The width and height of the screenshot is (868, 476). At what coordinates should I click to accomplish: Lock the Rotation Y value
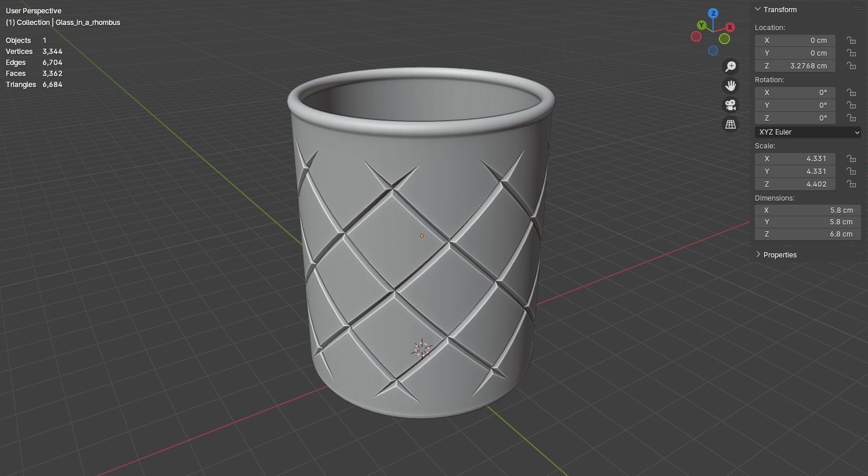point(851,106)
